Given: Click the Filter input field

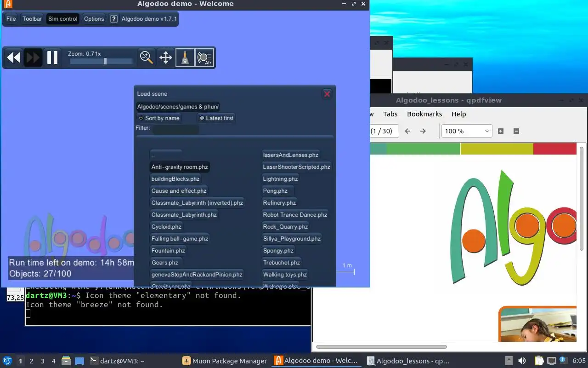Looking at the screenshot, I should coord(176,129).
